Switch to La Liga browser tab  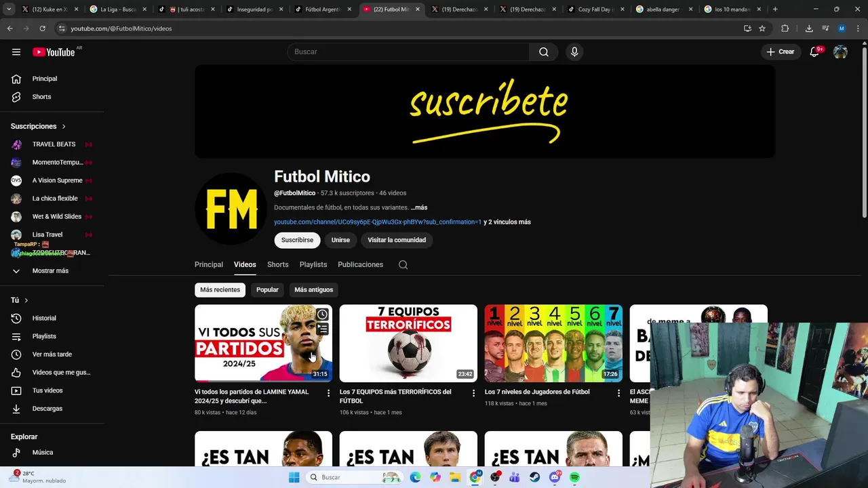point(119,9)
